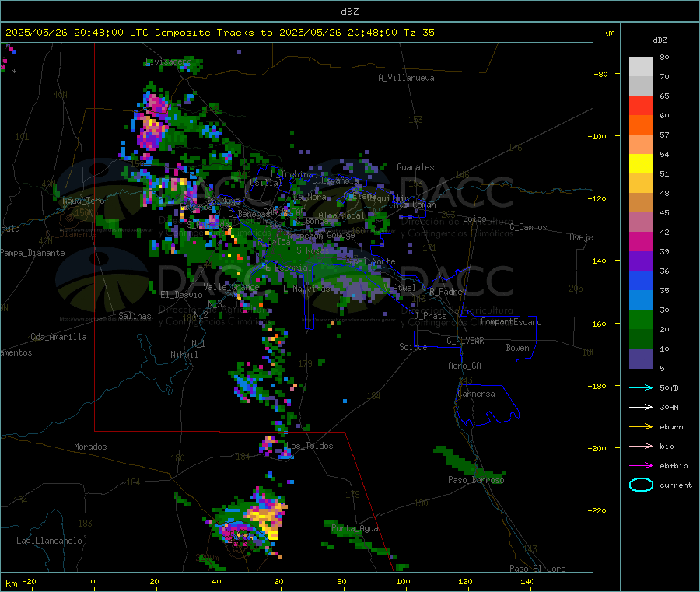Click the Bowen map label
The width and height of the screenshot is (700, 592).
point(517,348)
